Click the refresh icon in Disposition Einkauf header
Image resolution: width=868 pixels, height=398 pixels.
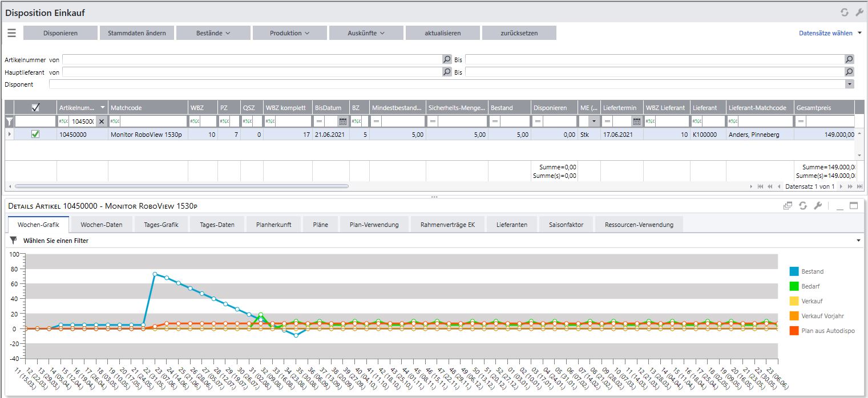[845, 13]
